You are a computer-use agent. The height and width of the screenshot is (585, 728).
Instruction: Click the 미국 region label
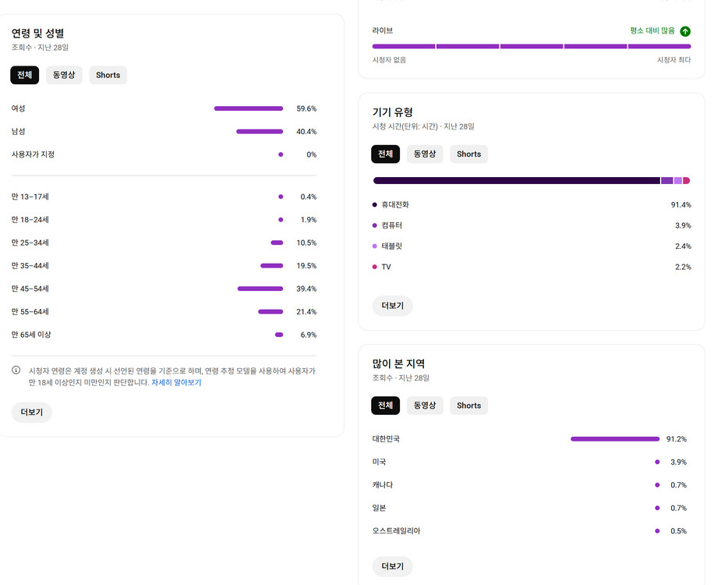379,462
